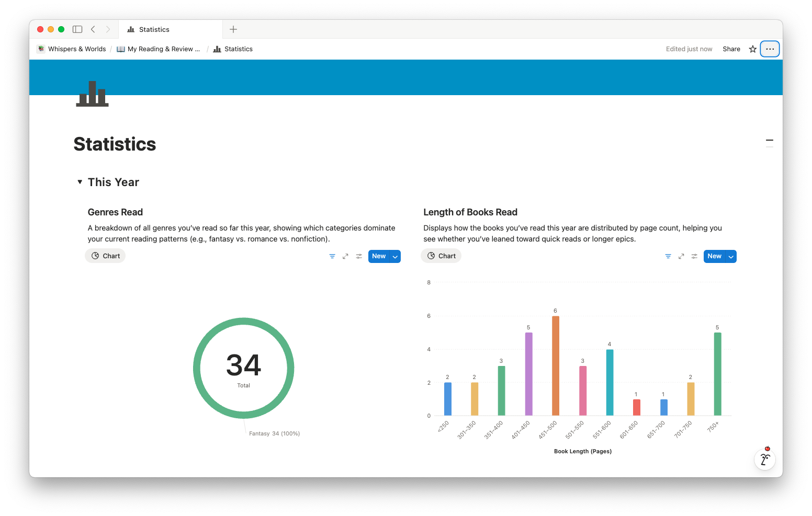The height and width of the screenshot is (516, 812).
Task: Open a new tab with plus icon
Action: pyautogui.click(x=233, y=29)
